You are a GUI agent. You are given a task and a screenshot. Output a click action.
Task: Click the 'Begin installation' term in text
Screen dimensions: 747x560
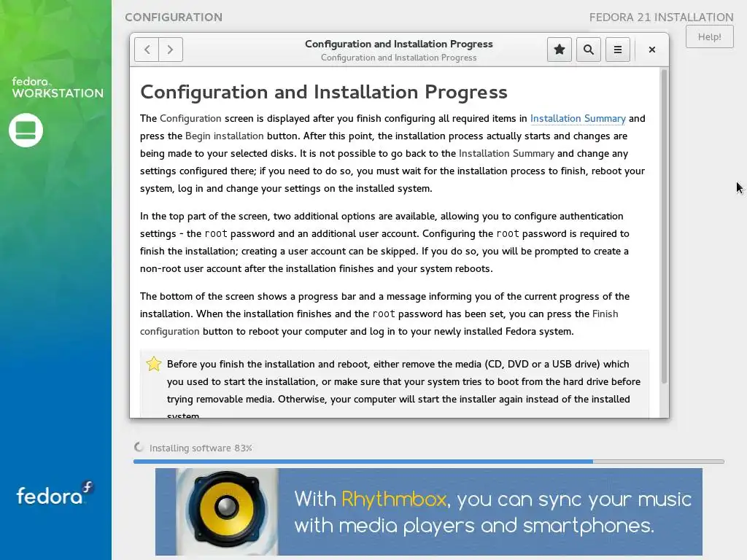tap(224, 136)
